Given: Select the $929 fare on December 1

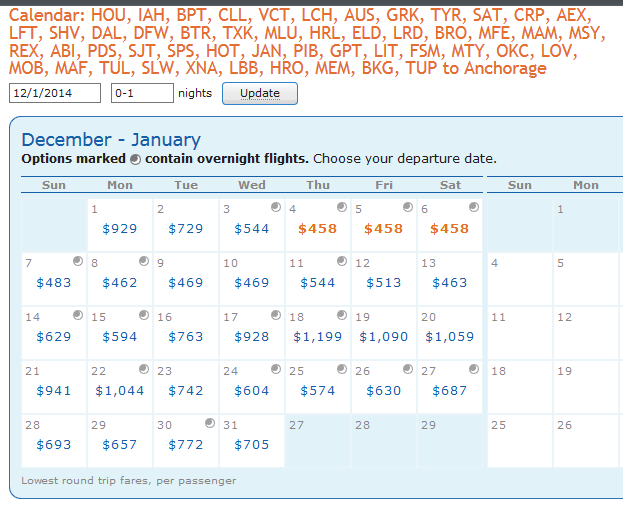Looking at the screenshot, I should coord(120,228).
